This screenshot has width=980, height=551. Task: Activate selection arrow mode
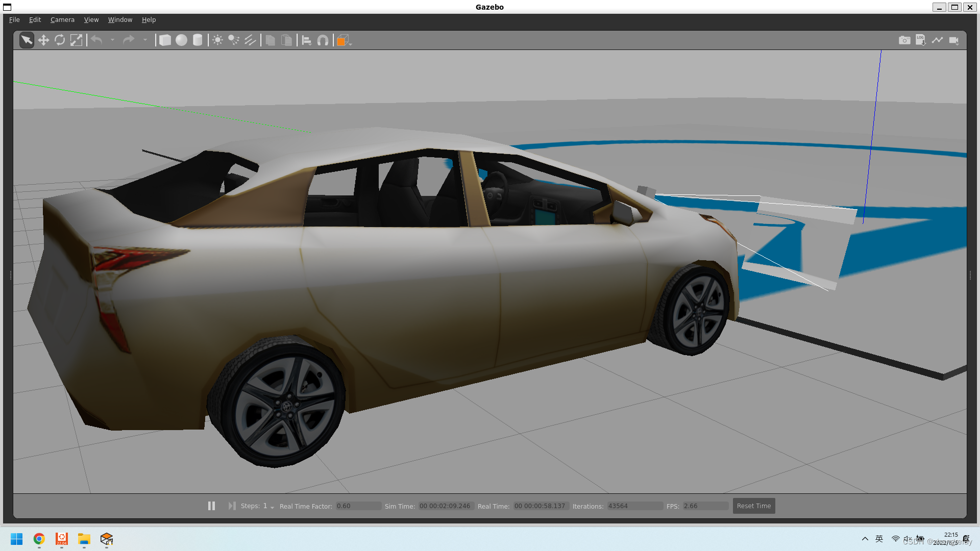click(x=27, y=40)
